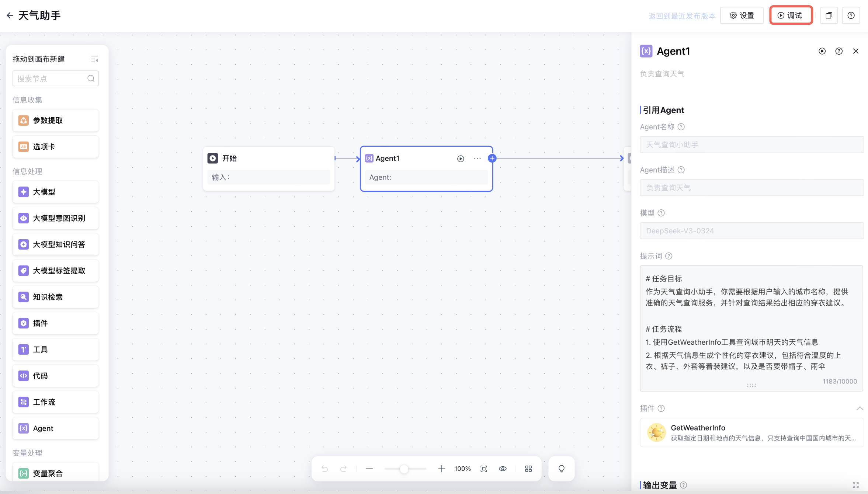868x494 pixels.
Task: Collapse the 插件 section chevron
Action: [860, 408]
